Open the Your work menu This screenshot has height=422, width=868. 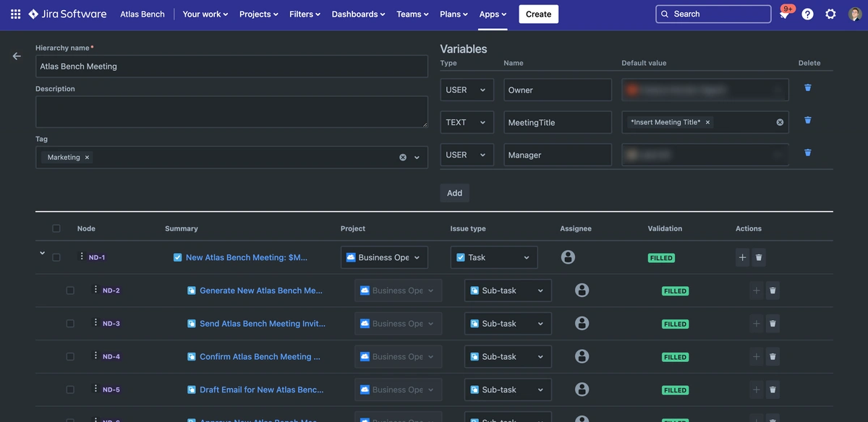click(x=205, y=14)
